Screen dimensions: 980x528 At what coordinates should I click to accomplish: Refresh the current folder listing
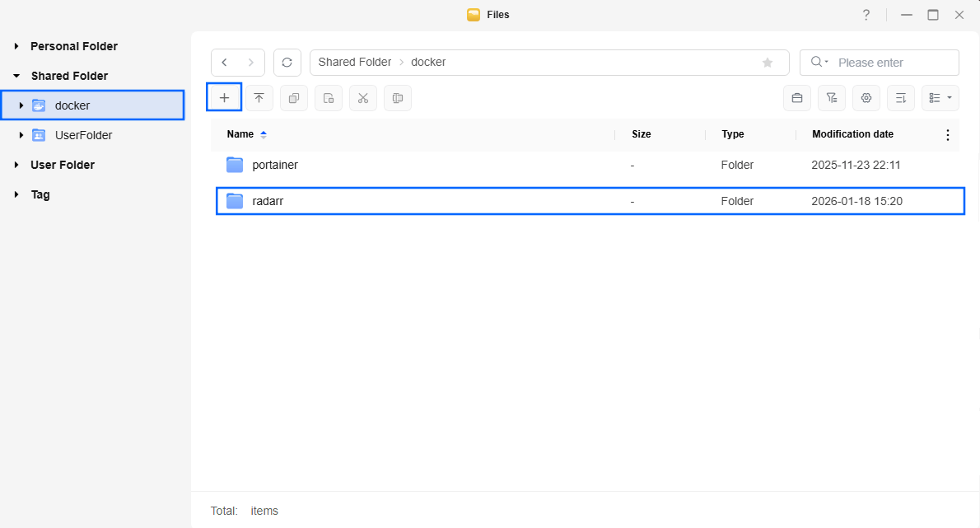point(287,63)
